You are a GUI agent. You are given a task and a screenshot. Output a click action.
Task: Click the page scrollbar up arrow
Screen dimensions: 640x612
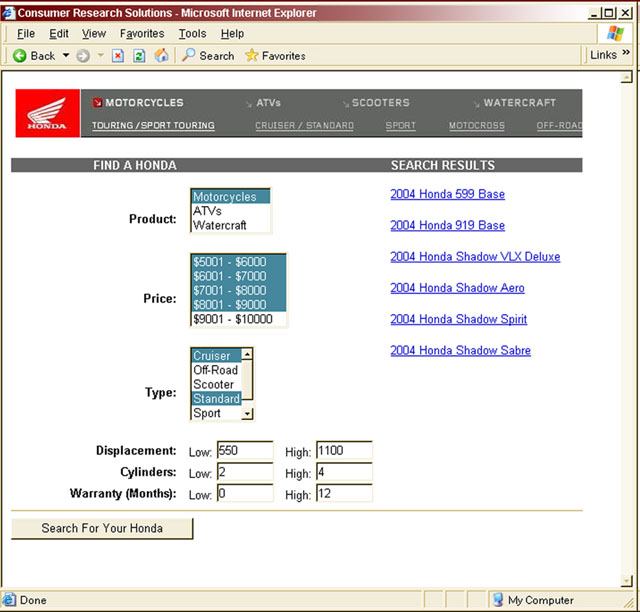click(x=627, y=77)
